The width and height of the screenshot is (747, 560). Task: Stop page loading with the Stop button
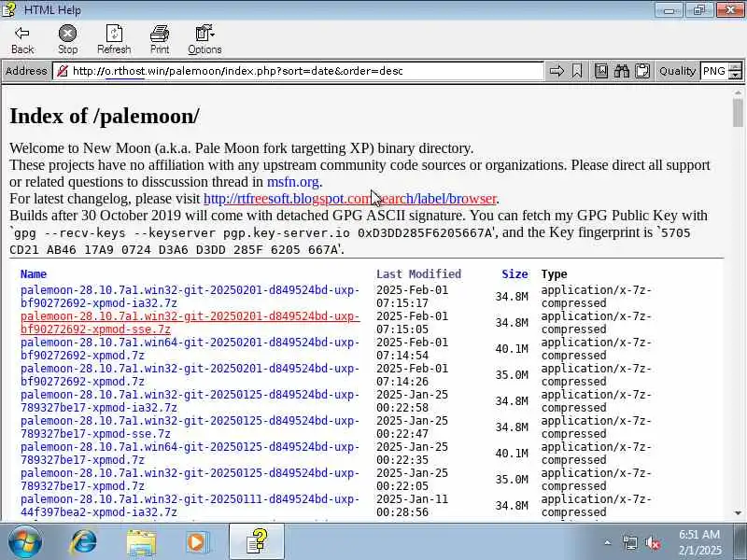click(x=67, y=40)
